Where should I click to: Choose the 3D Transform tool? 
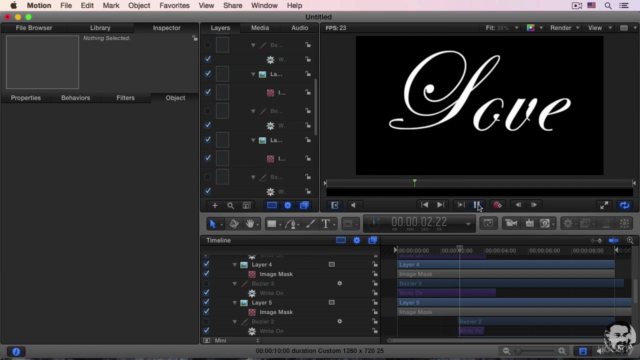pos(234,224)
